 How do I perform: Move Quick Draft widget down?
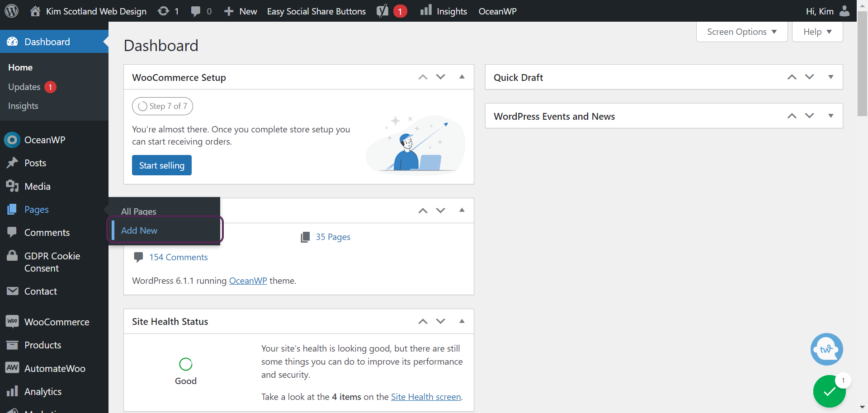click(x=810, y=77)
